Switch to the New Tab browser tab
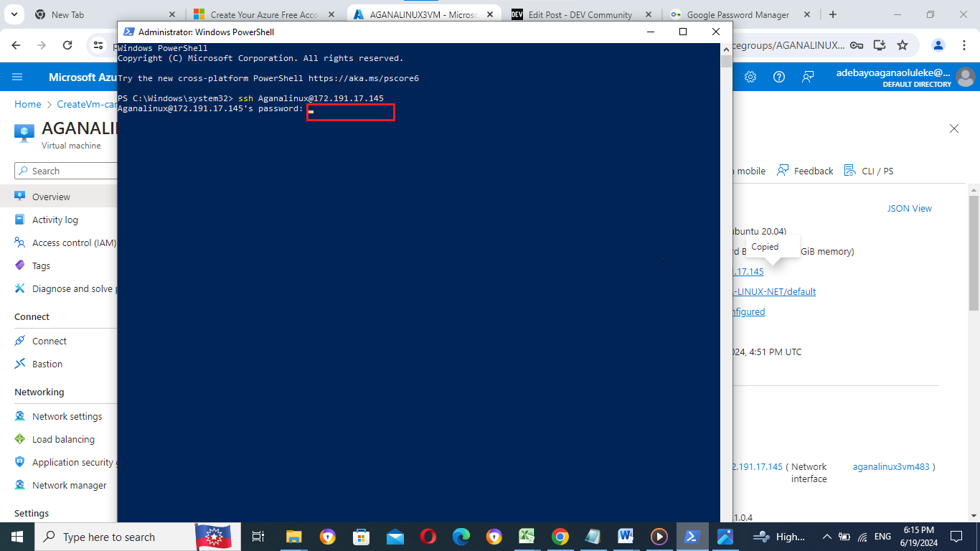 [x=105, y=14]
